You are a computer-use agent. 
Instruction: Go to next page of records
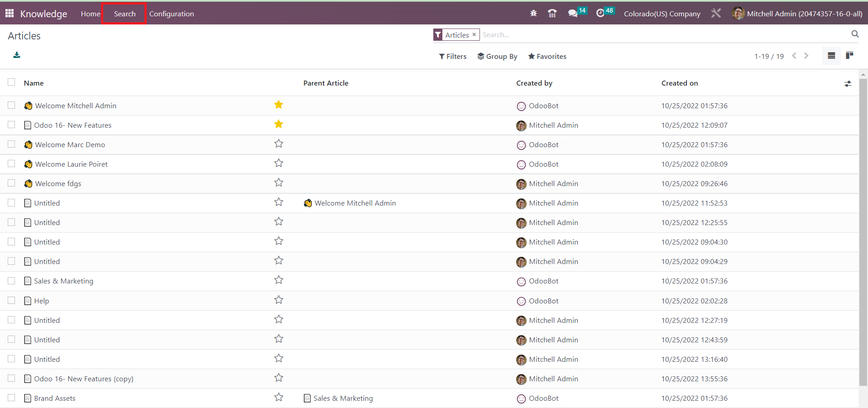[x=806, y=56]
